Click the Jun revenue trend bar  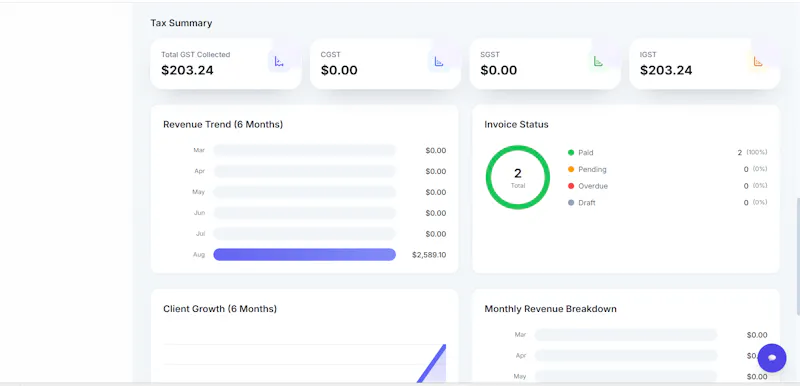pyautogui.click(x=305, y=213)
